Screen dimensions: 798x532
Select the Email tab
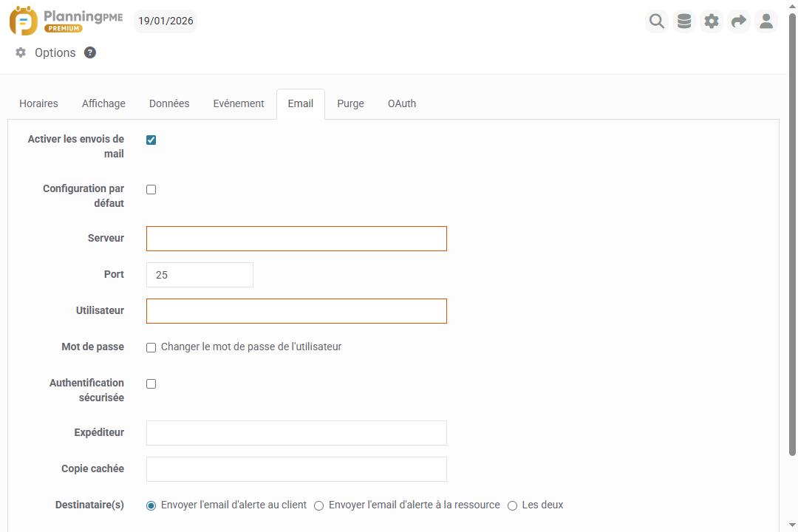point(300,104)
